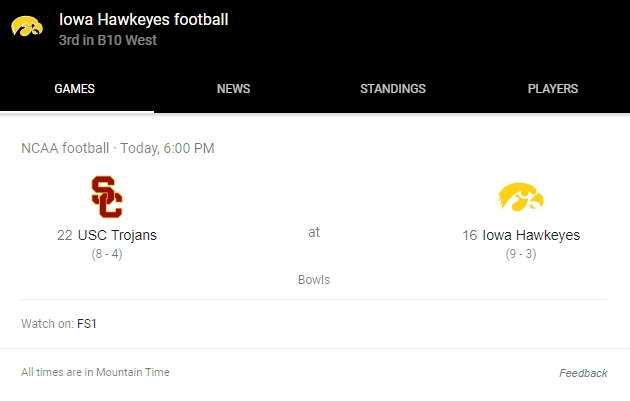The height and width of the screenshot is (401, 630).
Task: Open the NEWS tab
Action: click(x=233, y=89)
